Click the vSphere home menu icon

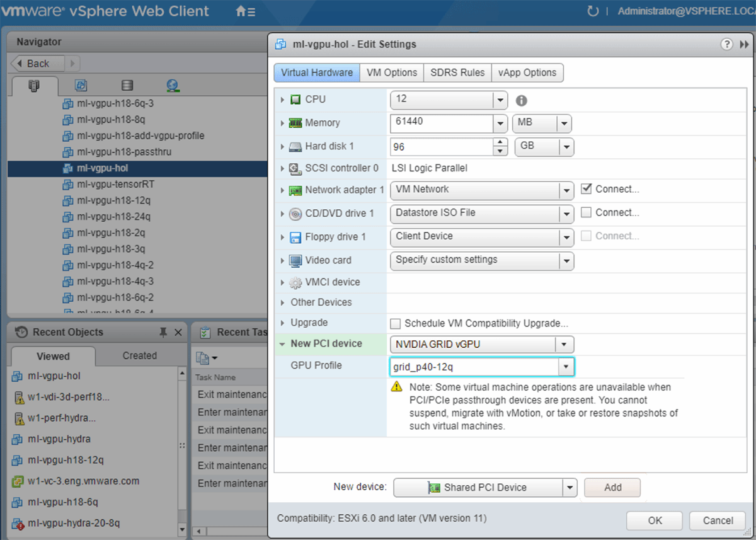click(x=244, y=11)
